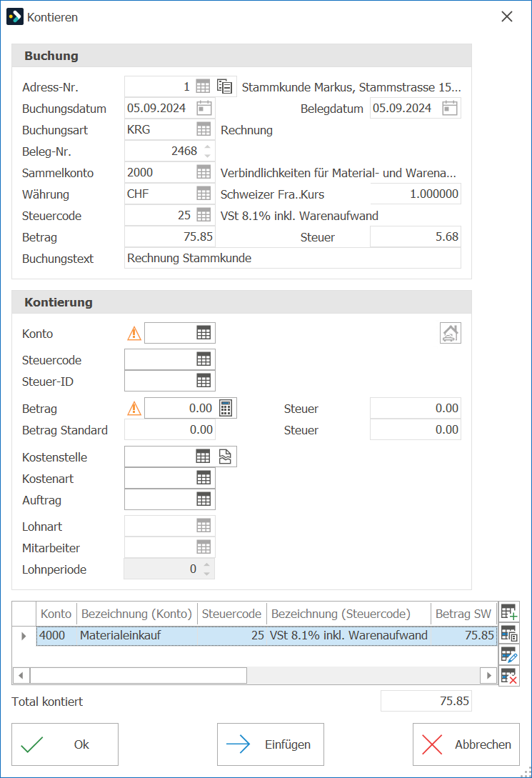The image size is (532, 778).
Task: Open Auftrag lookup table icon
Action: coord(204,499)
